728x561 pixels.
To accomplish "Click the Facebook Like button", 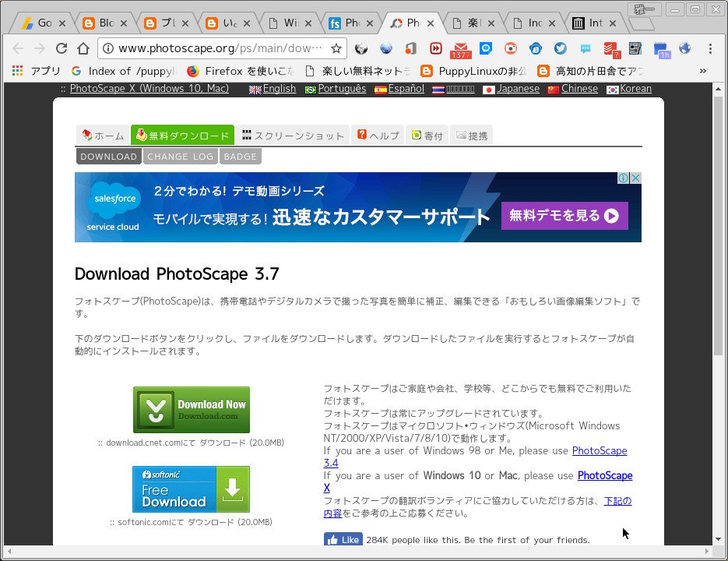I will (x=343, y=540).
